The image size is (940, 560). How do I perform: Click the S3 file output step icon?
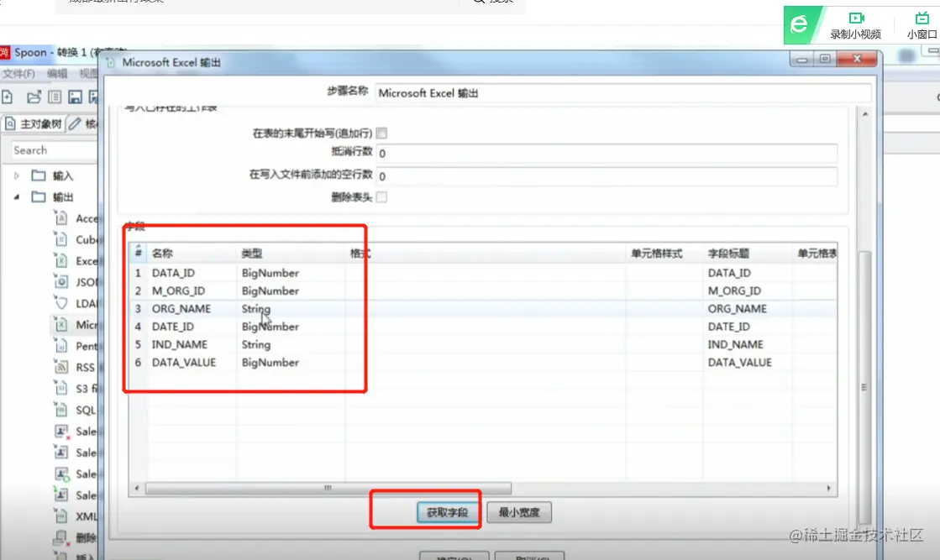(x=60, y=388)
